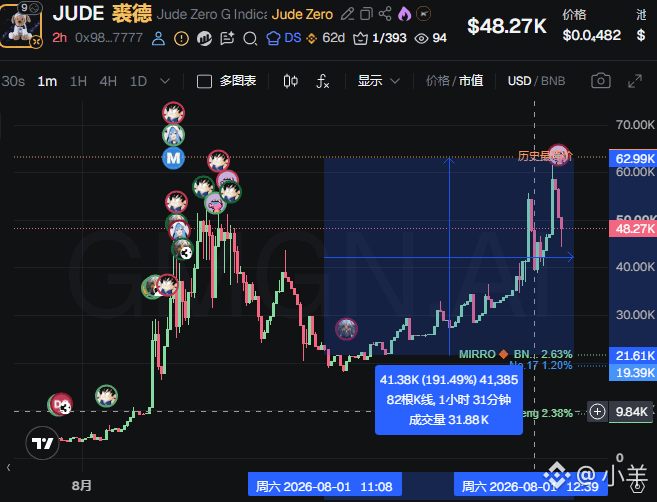Click the TradingView logo on chart
The height and width of the screenshot is (502, 657).
point(42,443)
